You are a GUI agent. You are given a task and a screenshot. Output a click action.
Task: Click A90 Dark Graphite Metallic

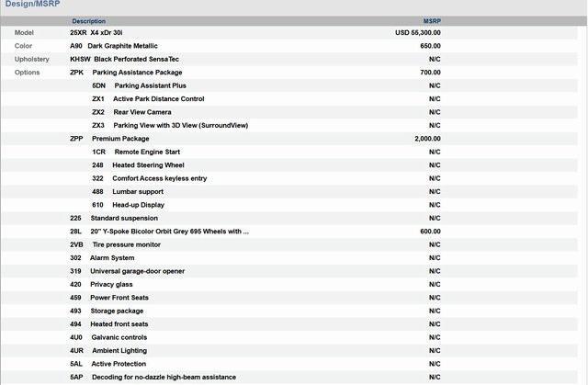pyautogui.click(x=114, y=46)
